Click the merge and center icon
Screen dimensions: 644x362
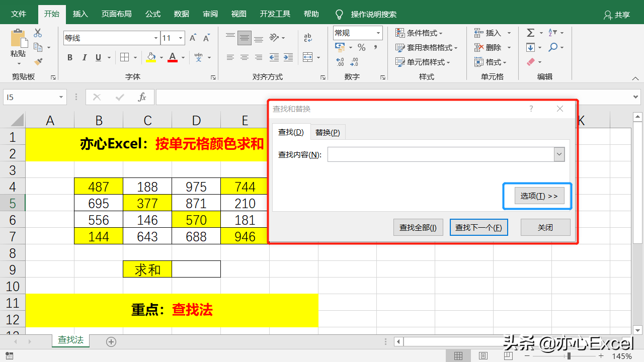[307, 57]
